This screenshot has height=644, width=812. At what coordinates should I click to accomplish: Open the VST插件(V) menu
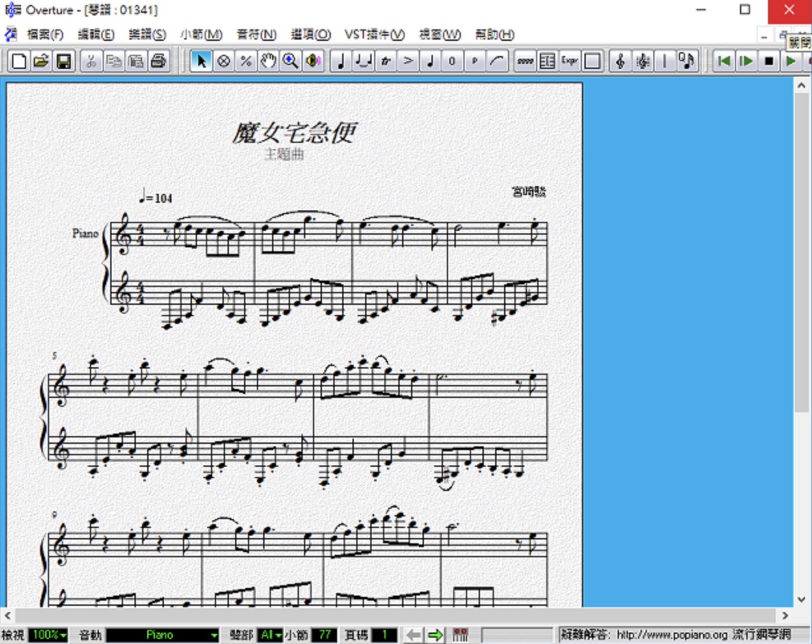coord(375,34)
